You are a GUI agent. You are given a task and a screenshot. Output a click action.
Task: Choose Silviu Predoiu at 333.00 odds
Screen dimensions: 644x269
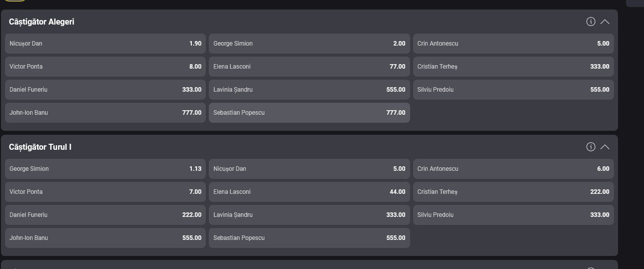(513, 215)
